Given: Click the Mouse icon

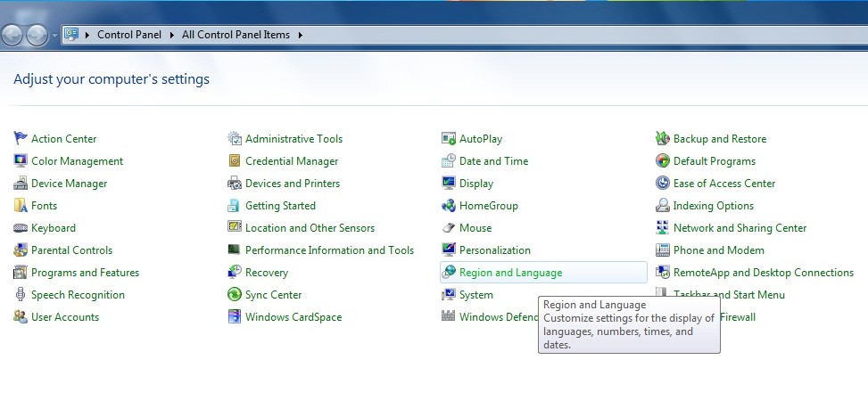Looking at the screenshot, I should (x=449, y=228).
